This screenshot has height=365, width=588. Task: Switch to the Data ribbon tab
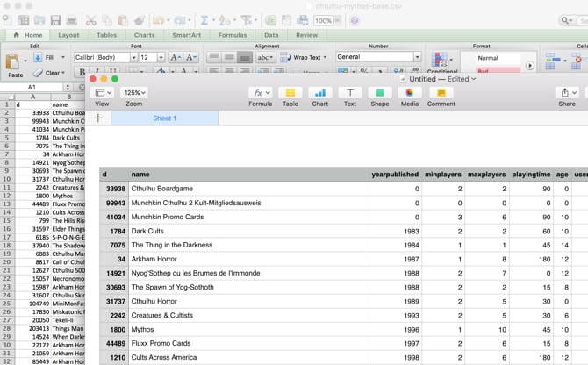[271, 35]
